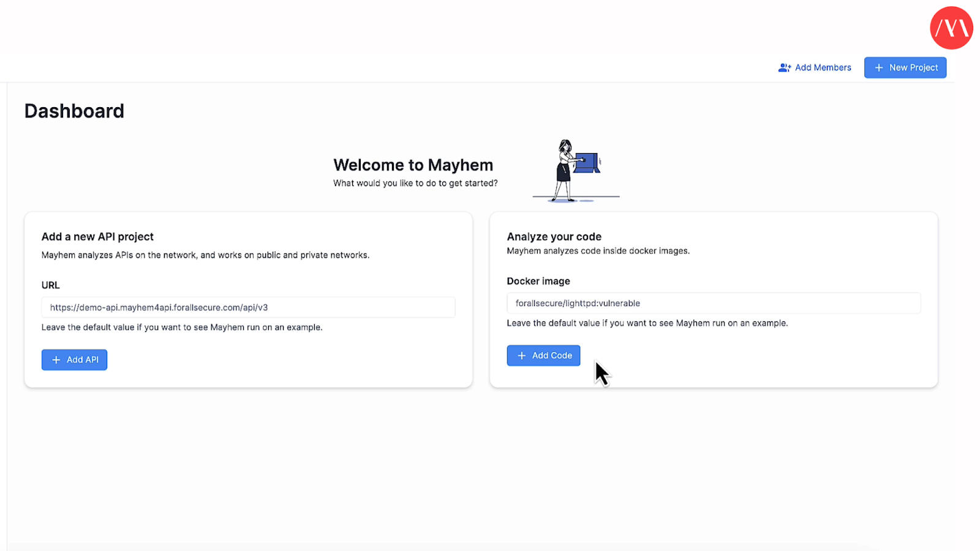
Task: Click the Add API button
Action: (74, 360)
